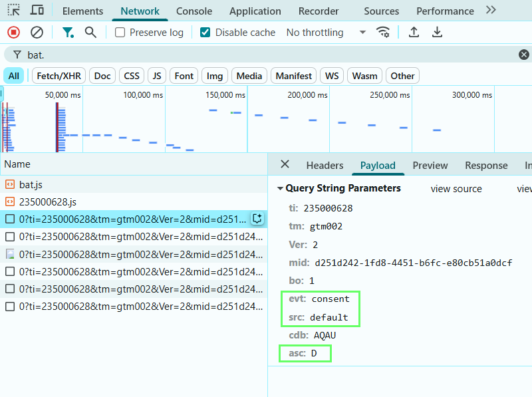Open the Application tab
Screen dimensions: 532x397
255,11
